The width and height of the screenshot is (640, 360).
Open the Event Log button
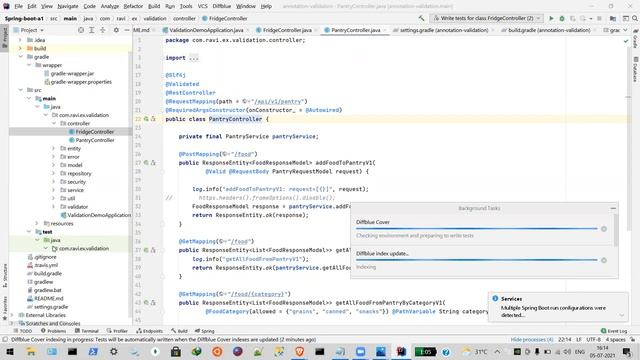(614, 331)
